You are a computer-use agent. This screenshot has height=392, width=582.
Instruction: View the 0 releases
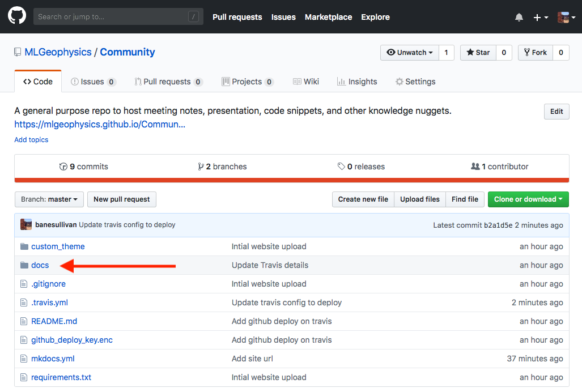click(x=361, y=167)
